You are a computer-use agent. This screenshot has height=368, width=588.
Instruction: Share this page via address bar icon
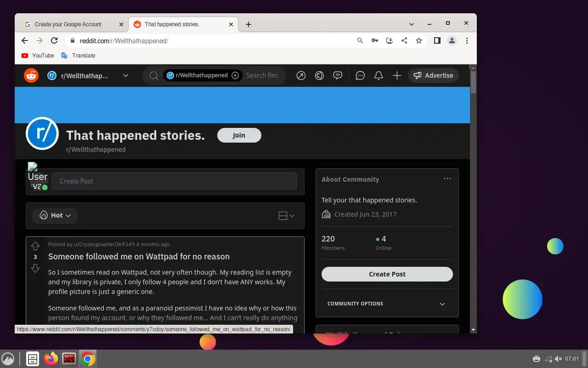(x=404, y=40)
